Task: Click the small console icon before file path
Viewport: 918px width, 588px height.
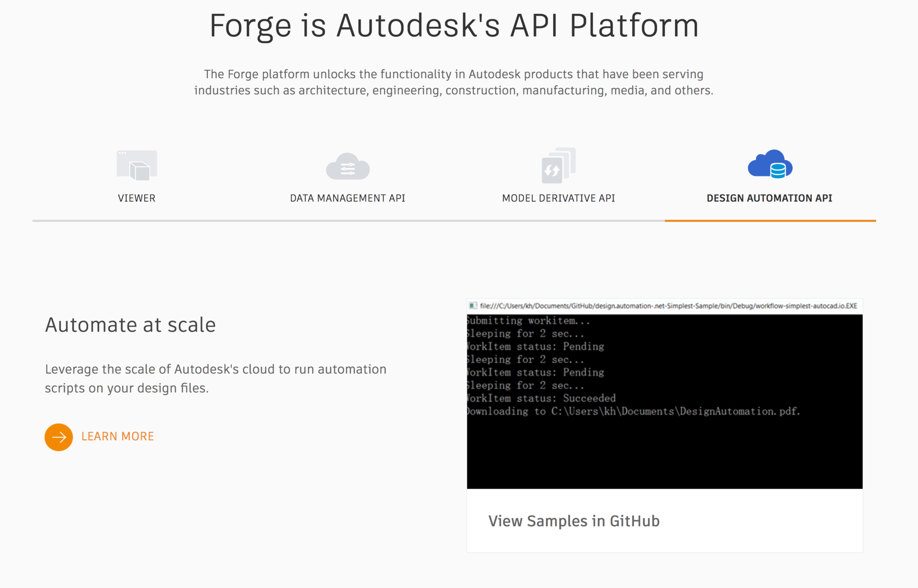Action: click(x=473, y=306)
